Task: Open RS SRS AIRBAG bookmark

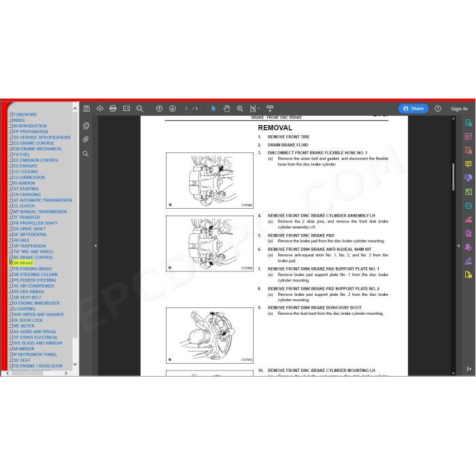Action: pyautogui.click(x=29, y=292)
